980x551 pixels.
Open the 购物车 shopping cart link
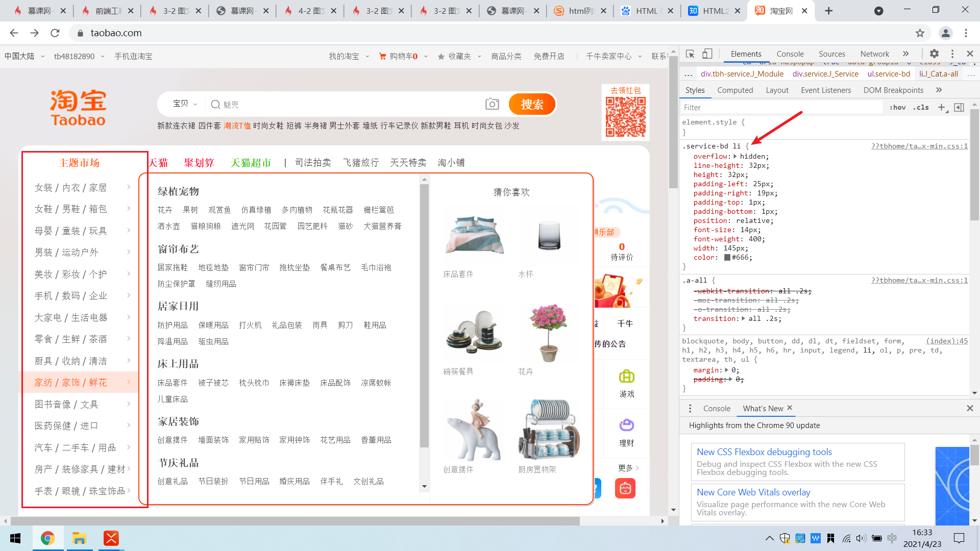[398, 57]
